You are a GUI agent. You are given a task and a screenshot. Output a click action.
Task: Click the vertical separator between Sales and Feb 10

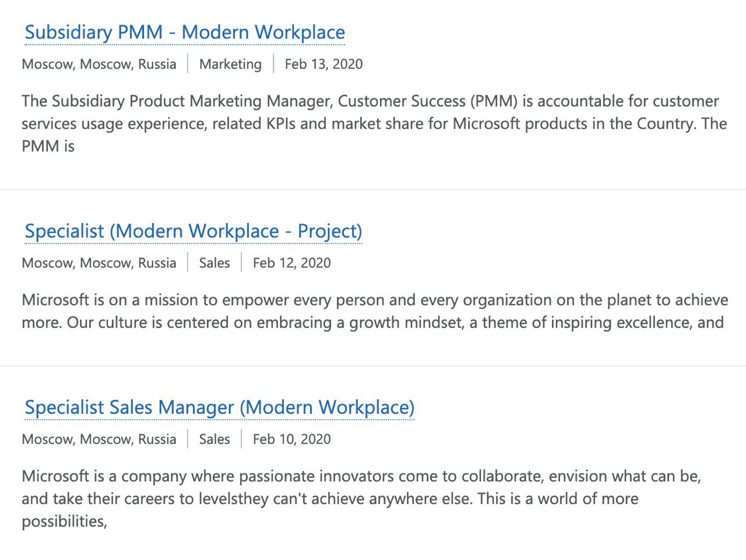point(241,438)
